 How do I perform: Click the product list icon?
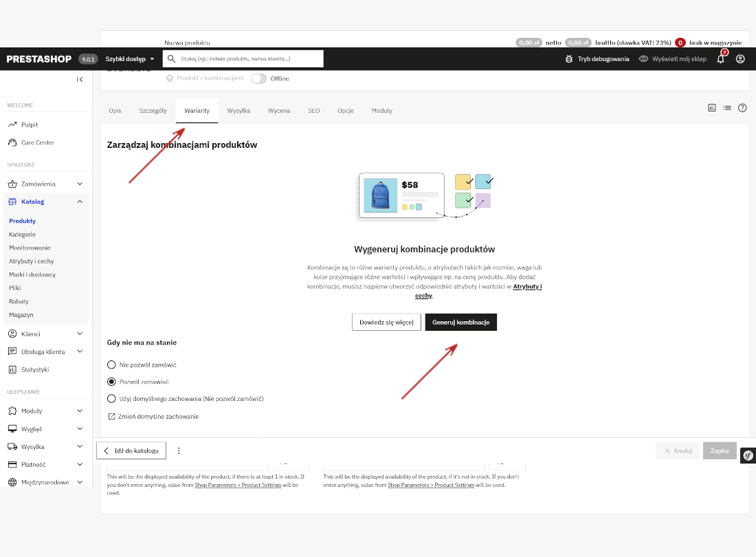point(727,108)
